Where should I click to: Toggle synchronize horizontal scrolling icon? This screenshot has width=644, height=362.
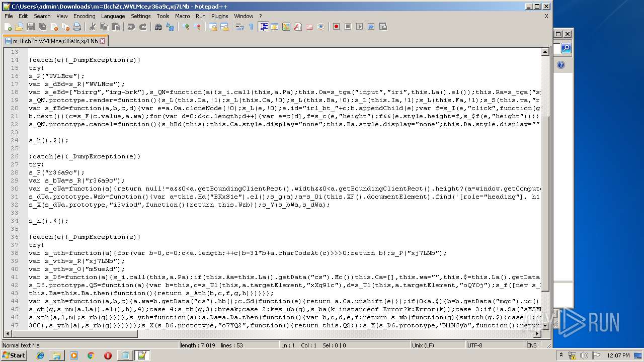coord(224,27)
